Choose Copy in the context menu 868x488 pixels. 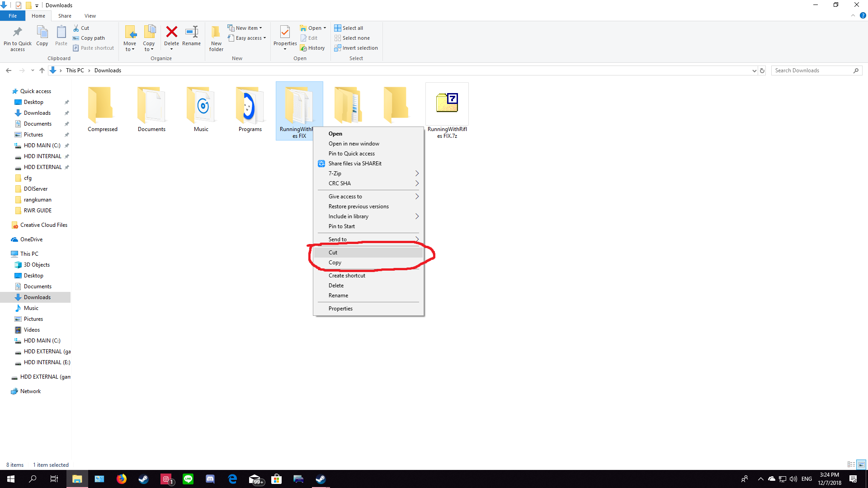click(335, 263)
